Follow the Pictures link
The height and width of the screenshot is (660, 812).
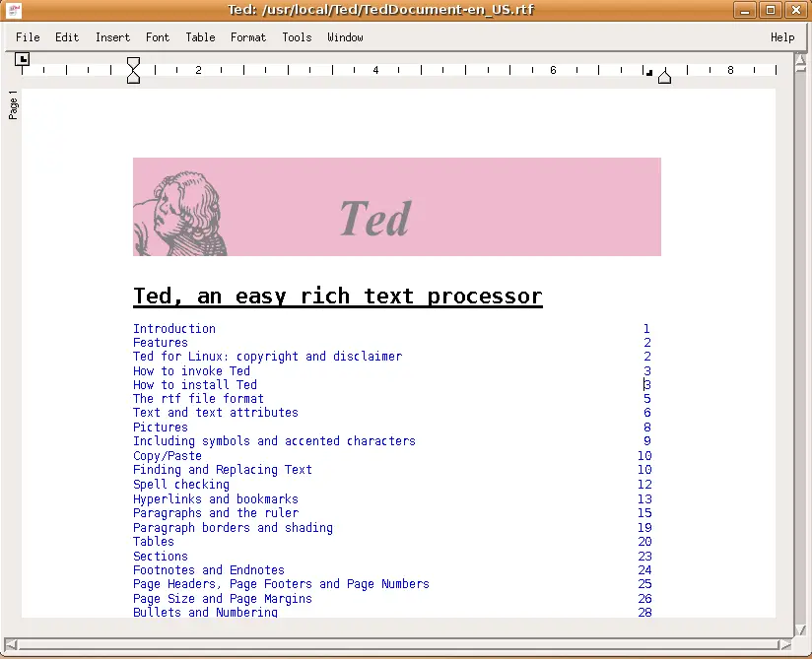(160, 427)
